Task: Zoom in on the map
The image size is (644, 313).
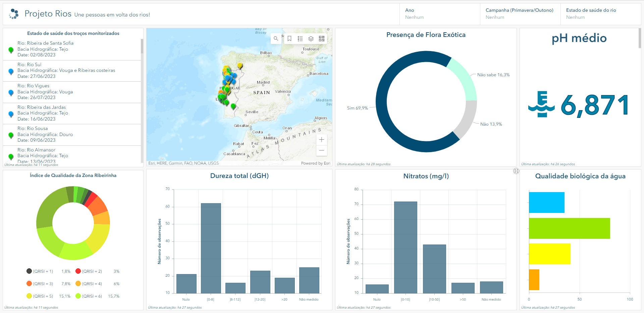Action: pyautogui.click(x=322, y=140)
